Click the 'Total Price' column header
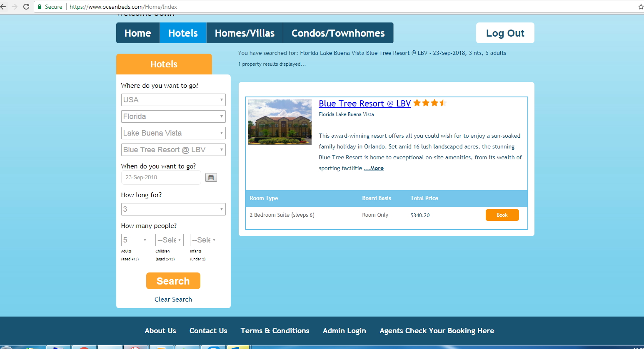Screen dimensions: 644x349 coord(424,198)
